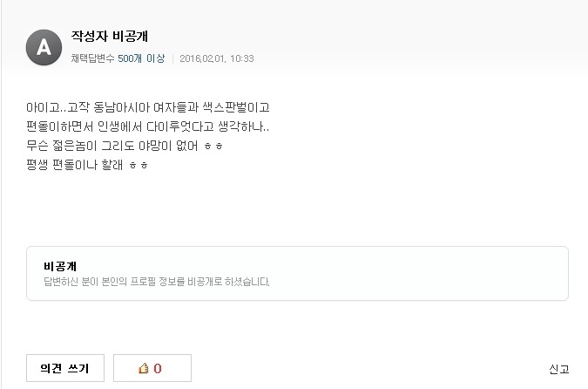Click the like count number 0
The height and width of the screenshot is (389, 588).
point(158,368)
